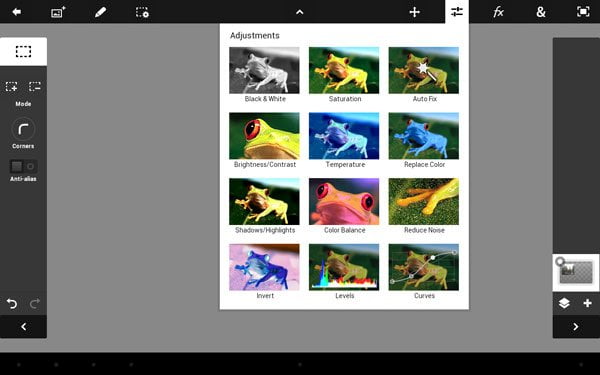Apply Auto Fix adjustment

point(424,75)
